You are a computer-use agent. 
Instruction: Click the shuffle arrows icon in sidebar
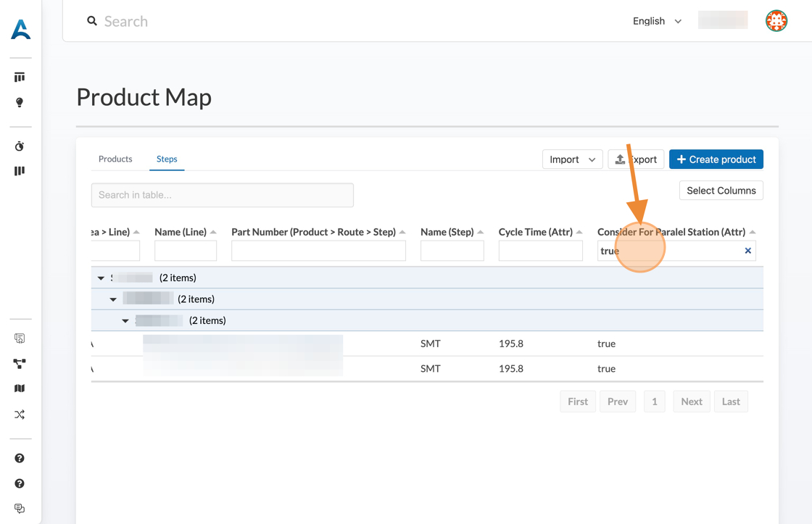click(20, 415)
